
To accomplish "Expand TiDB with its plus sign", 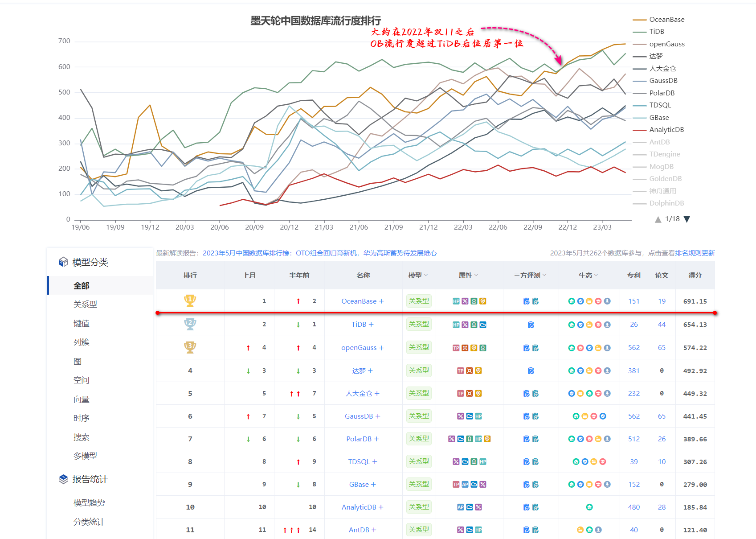I will tap(371, 325).
